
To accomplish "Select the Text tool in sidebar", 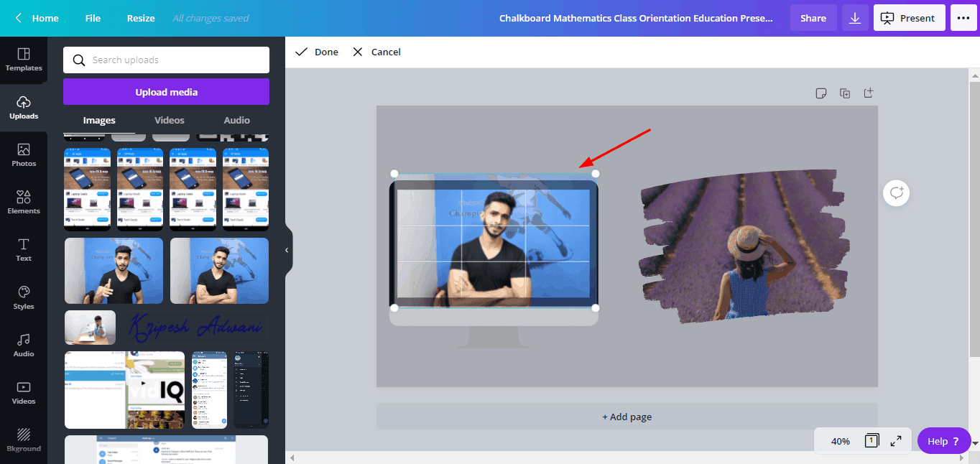I will [x=24, y=249].
